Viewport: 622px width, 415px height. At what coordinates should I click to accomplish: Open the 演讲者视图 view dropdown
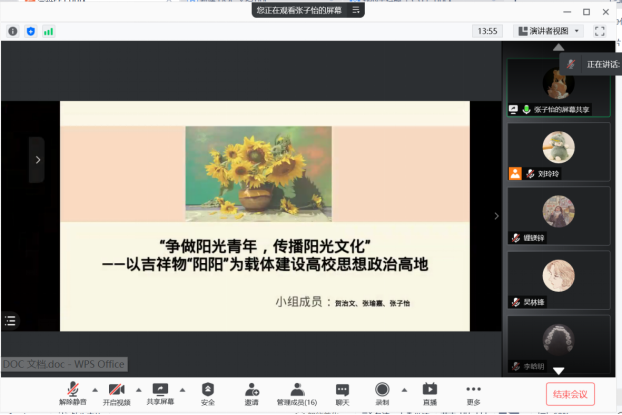(x=547, y=31)
